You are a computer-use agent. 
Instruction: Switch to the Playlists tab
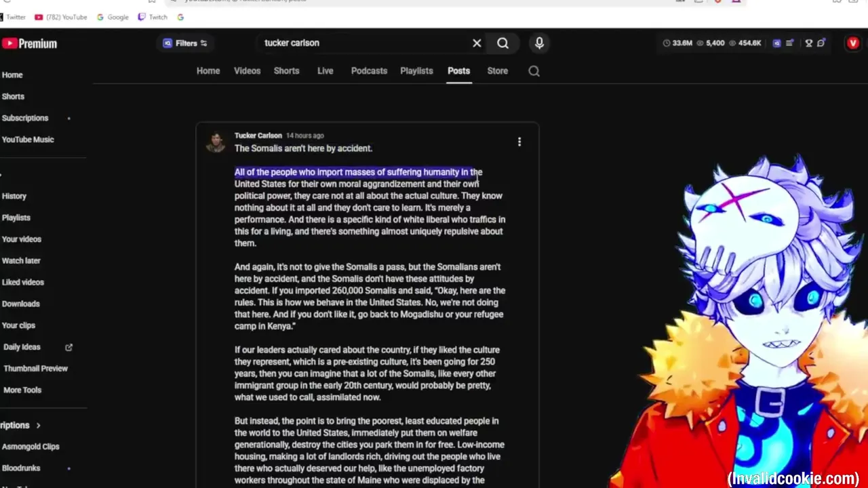tap(416, 71)
